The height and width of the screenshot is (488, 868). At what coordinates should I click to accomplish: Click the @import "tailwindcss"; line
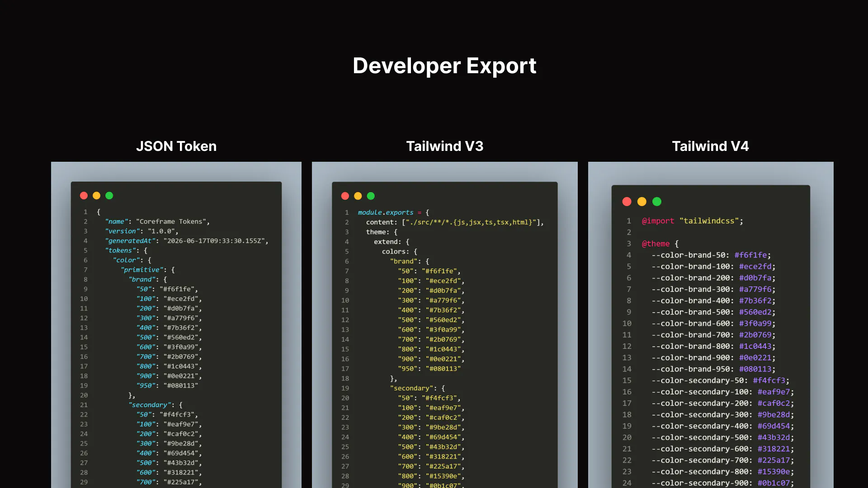point(693,221)
